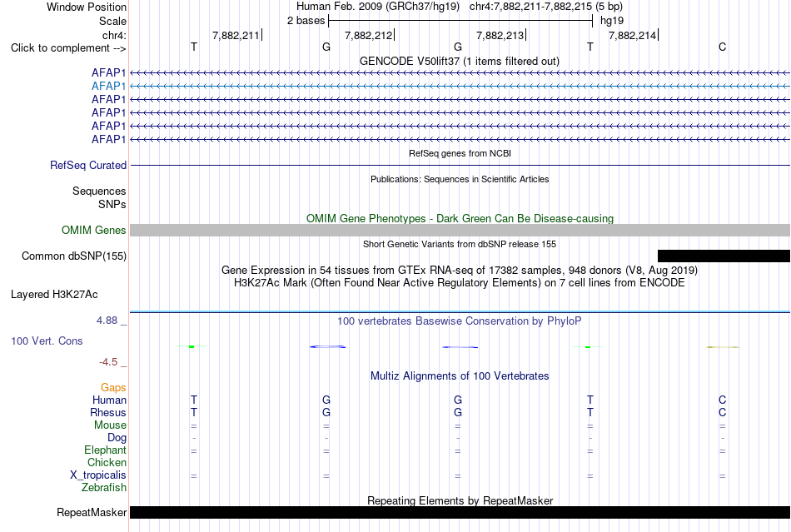Click 'Multiz Alignments of 100 Vertebrates' title
This screenshot has width=791, height=532.
click(x=460, y=375)
